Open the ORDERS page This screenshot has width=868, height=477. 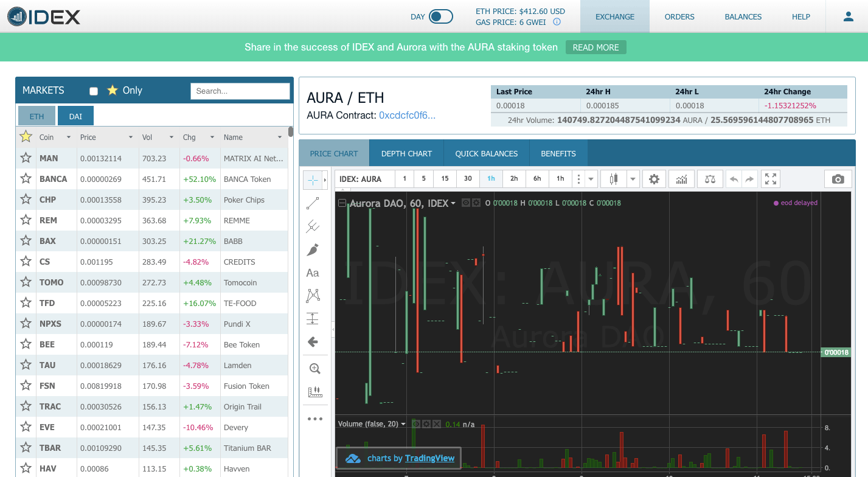click(679, 16)
